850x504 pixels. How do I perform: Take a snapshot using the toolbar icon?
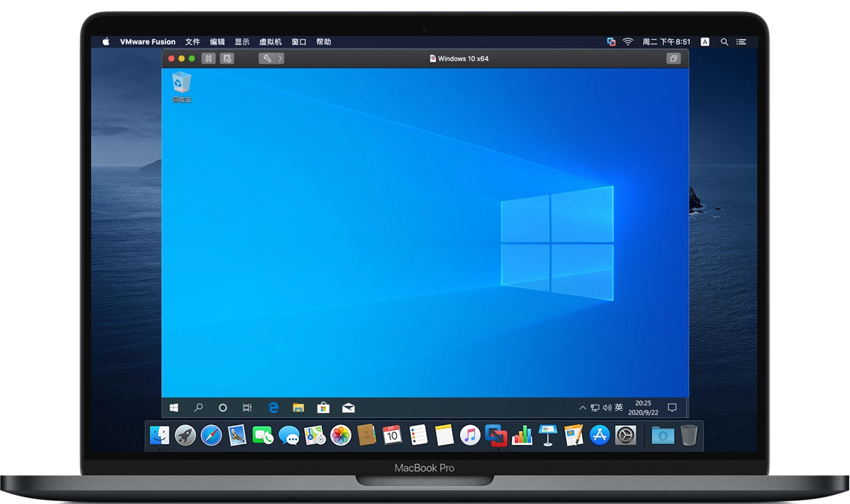(226, 59)
